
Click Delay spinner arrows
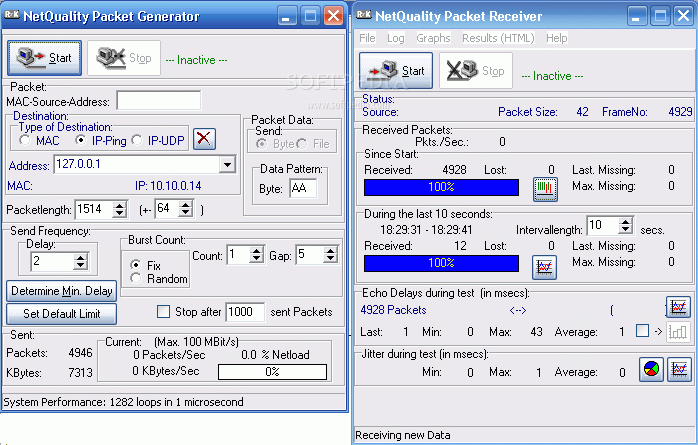[x=80, y=261]
